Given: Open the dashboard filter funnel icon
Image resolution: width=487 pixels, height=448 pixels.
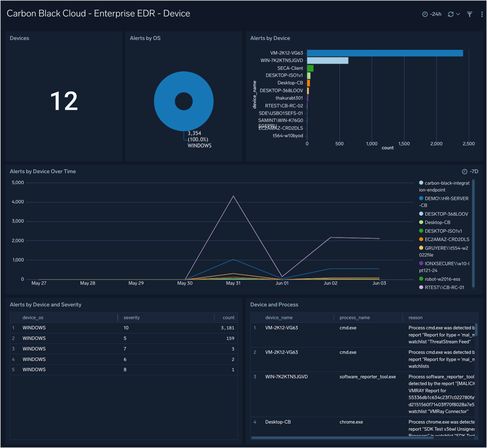Looking at the screenshot, I should (469, 14).
